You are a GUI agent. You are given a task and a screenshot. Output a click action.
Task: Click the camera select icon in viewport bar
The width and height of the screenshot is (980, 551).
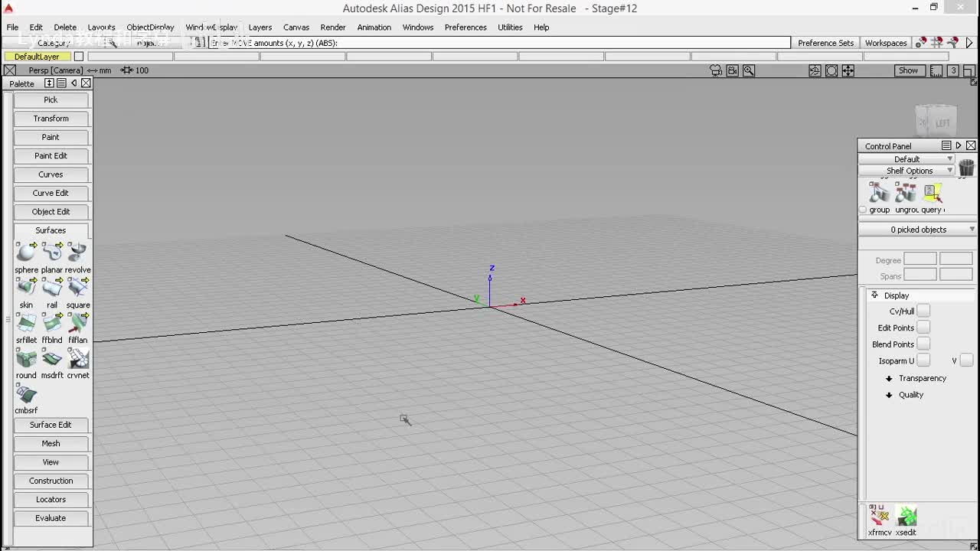[716, 70]
